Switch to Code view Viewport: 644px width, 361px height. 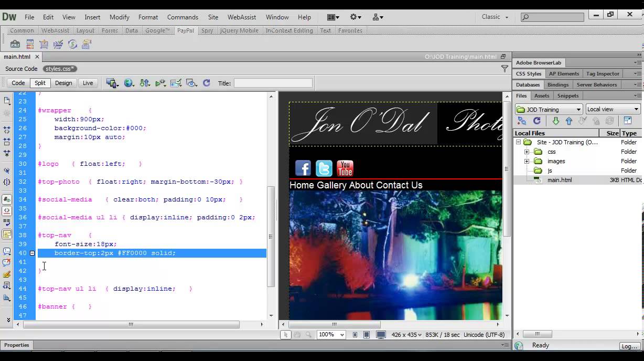tap(18, 83)
